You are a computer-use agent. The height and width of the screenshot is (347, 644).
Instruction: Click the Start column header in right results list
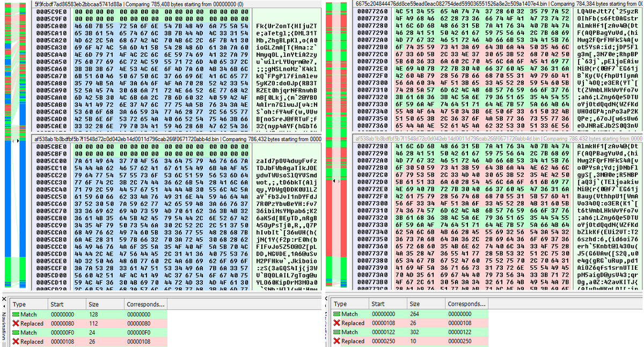[x=388, y=304]
